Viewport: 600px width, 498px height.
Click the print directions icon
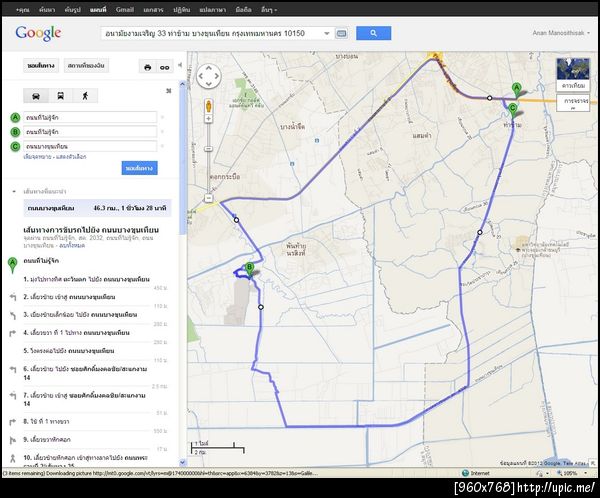pos(147,67)
